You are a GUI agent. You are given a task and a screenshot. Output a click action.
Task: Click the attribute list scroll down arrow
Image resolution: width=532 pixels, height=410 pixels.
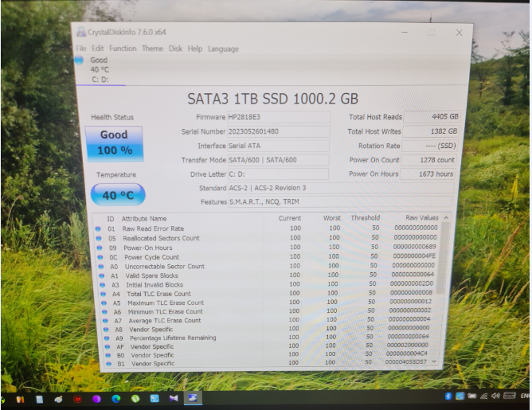tap(434, 361)
